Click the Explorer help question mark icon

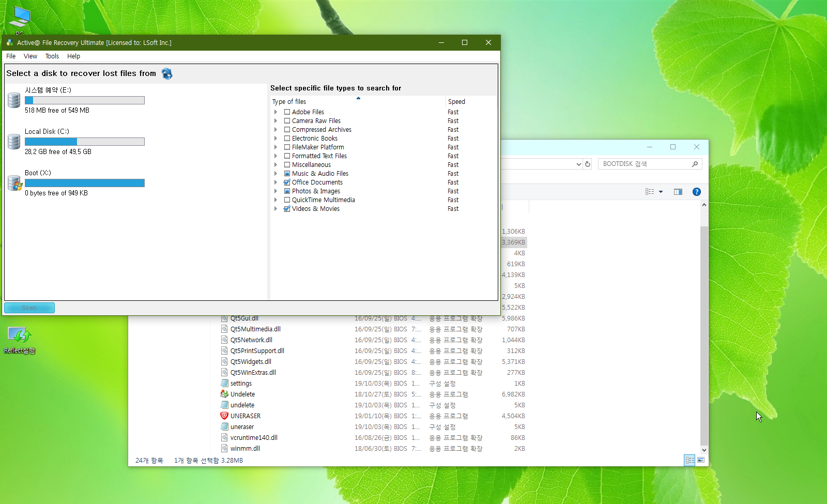click(x=697, y=192)
